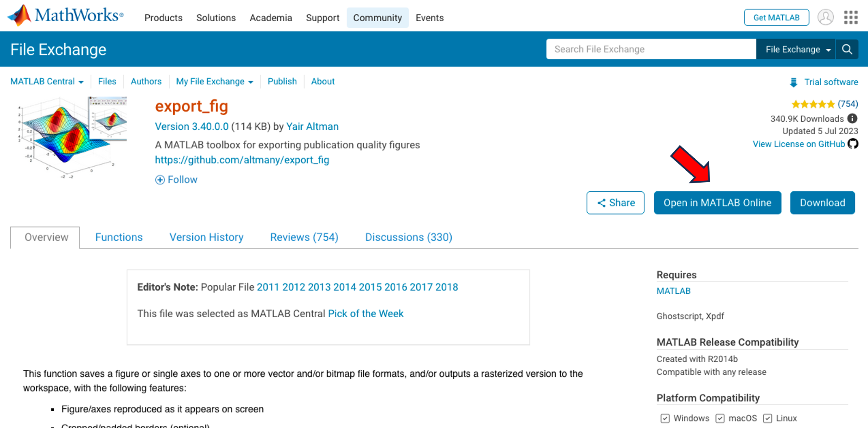The width and height of the screenshot is (868, 428).
Task: Click the five-star rating display
Action: [x=813, y=104]
